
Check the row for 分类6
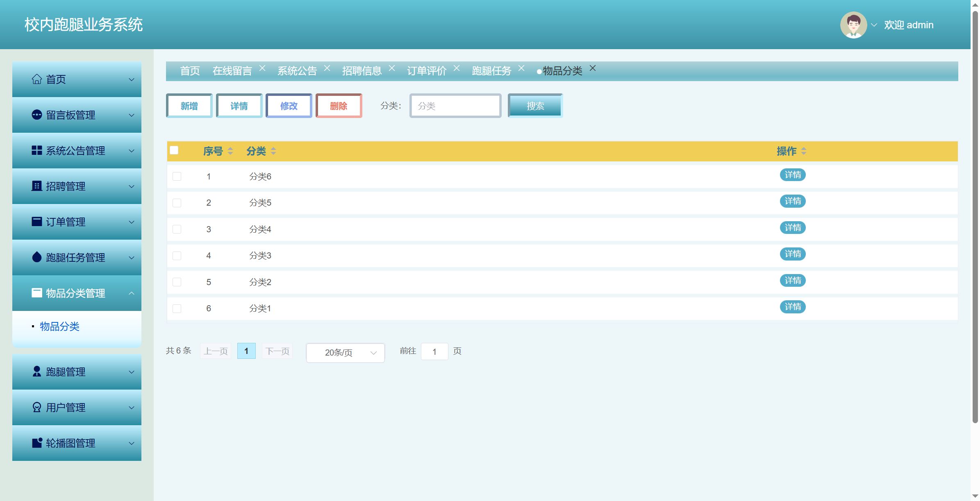177,177
